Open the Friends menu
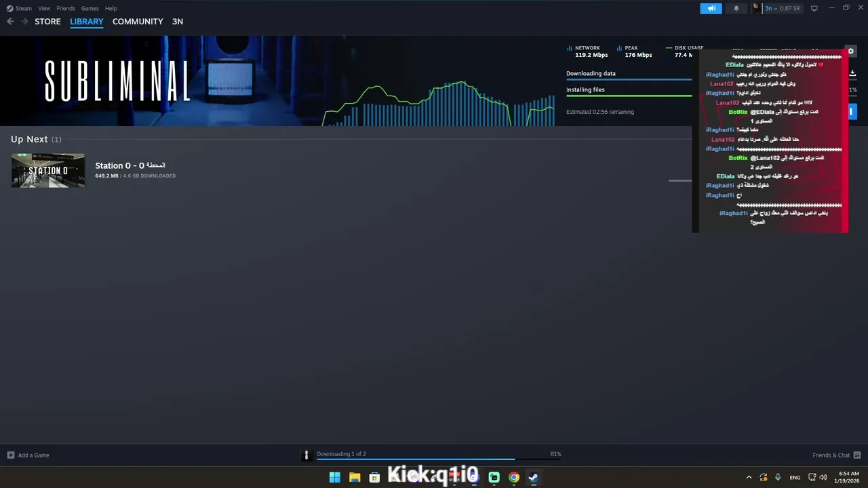 (x=66, y=8)
